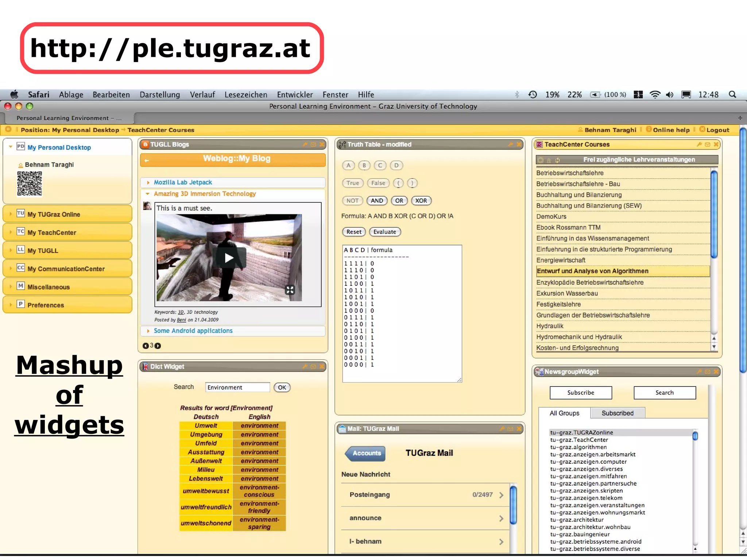Go to previous blog page arrow

[146, 346]
